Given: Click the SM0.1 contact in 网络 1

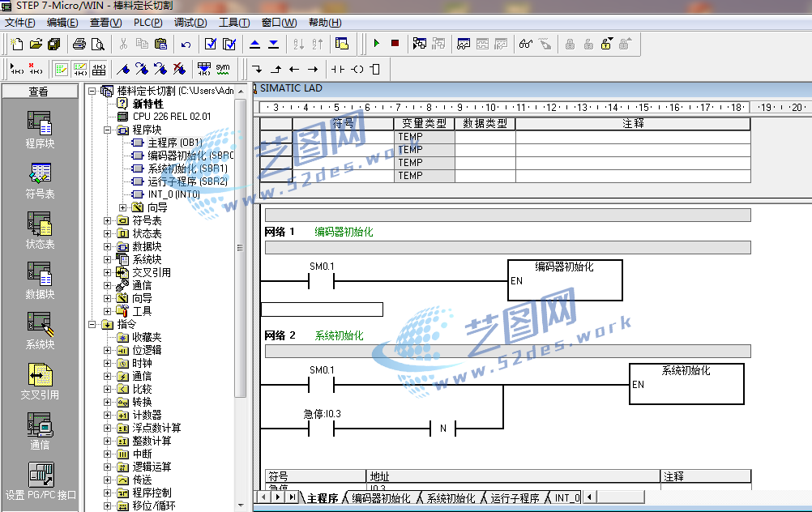Looking at the screenshot, I should coord(322,281).
